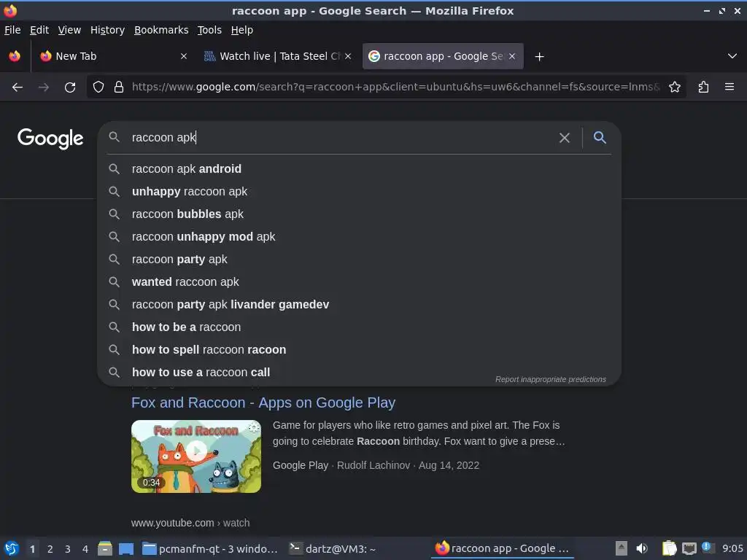Choose suggestion raccoon unhappy mod apk
The height and width of the screenshot is (560, 747).
coord(359,237)
